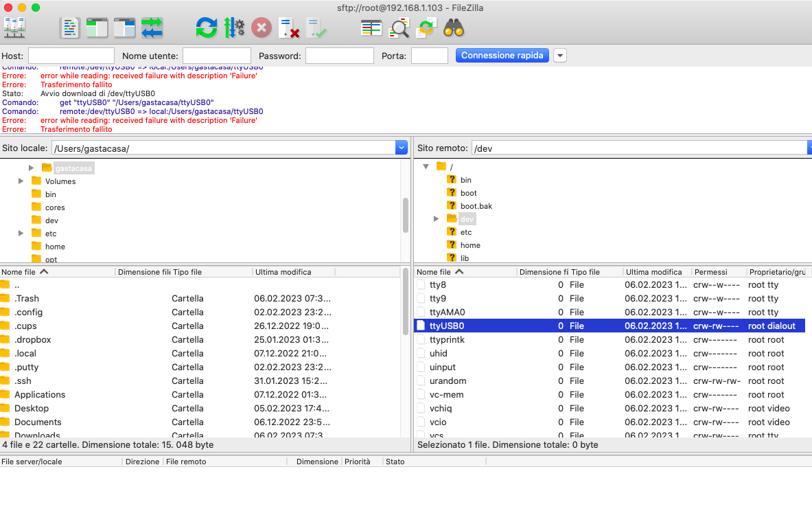Select .ssh folder in local list
The width and height of the screenshot is (812, 511).
tap(200, 381)
